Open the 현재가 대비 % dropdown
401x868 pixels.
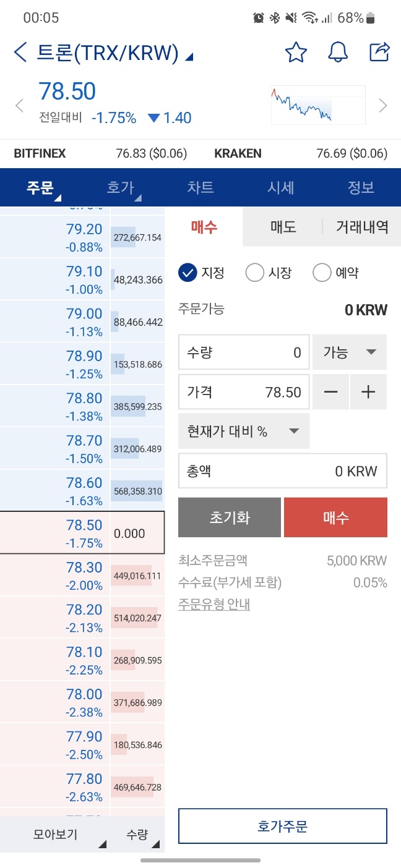click(244, 432)
